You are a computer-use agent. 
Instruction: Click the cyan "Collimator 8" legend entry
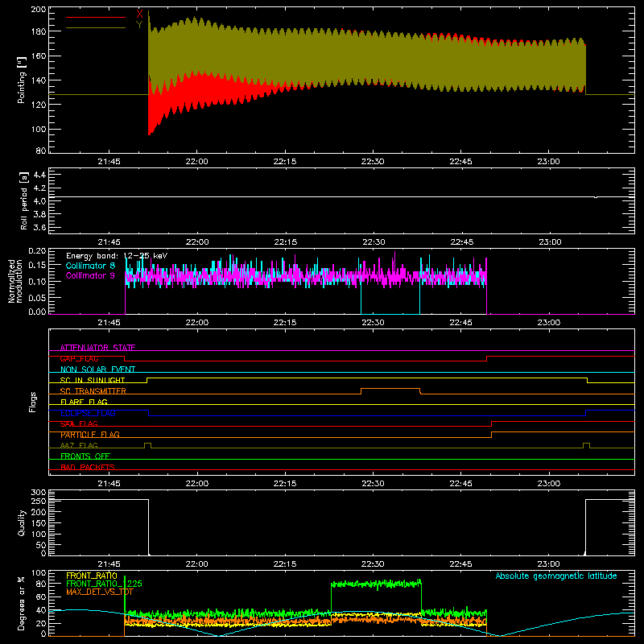90,266
